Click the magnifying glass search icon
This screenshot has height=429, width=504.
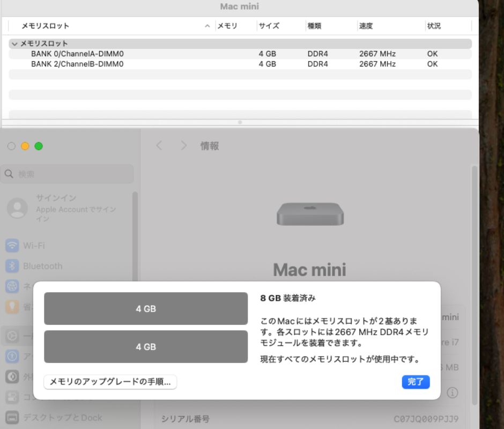(x=9, y=174)
